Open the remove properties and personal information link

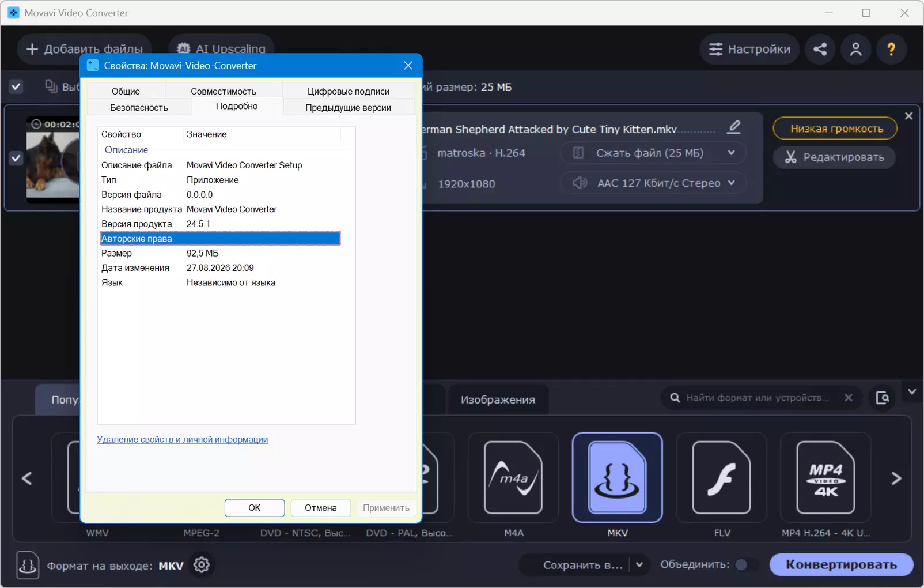click(183, 439)
